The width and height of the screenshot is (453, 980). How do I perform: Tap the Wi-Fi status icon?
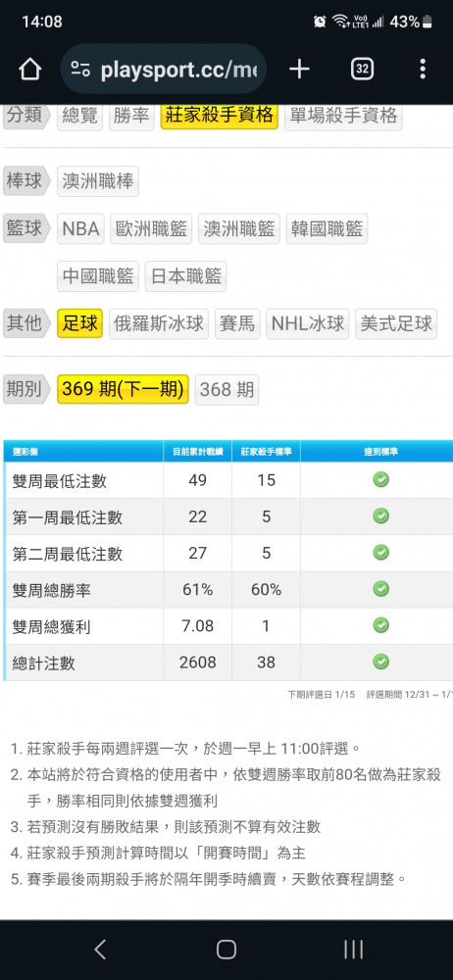click(340, 22)
